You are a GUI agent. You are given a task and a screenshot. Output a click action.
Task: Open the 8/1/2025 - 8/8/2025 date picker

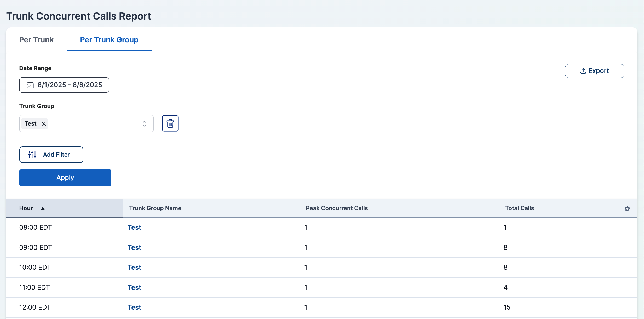point(70,85)
